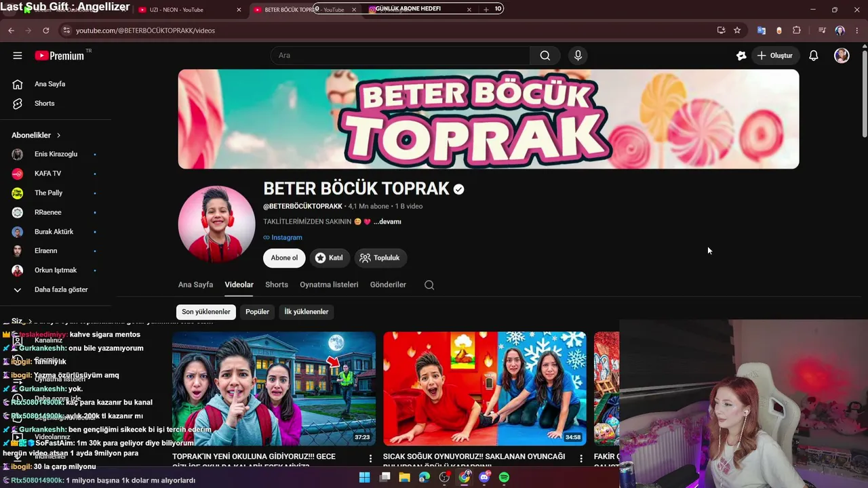Viewport: 868px width, 488px height.
Task: Click the Beter Böcük Toprak channel banner
Action: coord(488,119)
